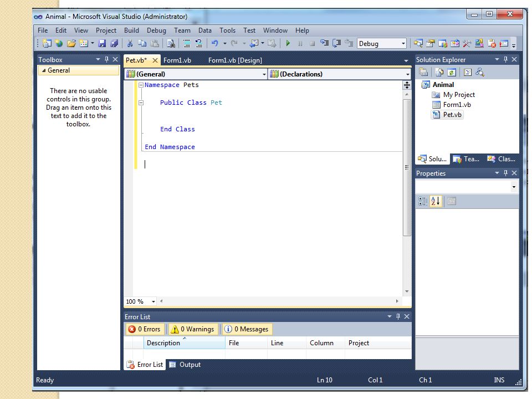Click the Uncomment selected lines icon
Screen dimensions: 532x399
point(199,43)
